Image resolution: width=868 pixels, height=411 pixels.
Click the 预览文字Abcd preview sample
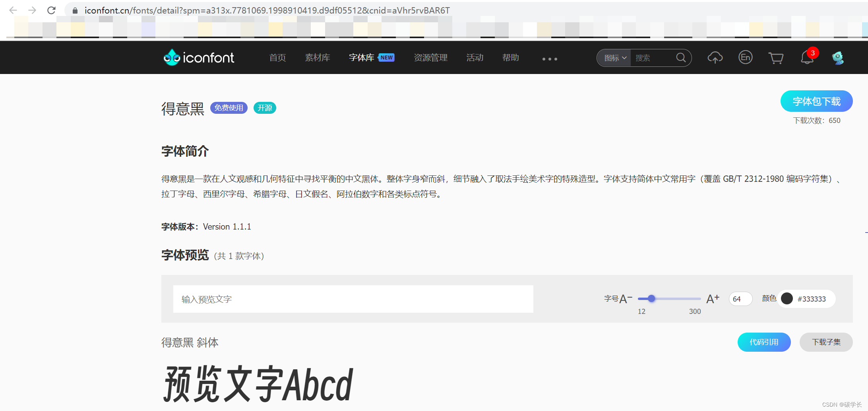[x=258, y=384]
